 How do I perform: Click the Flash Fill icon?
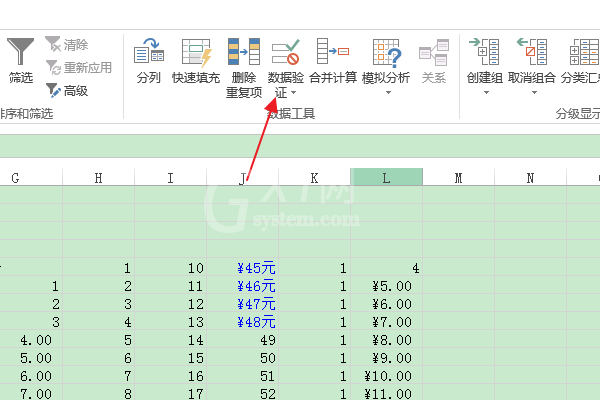196,52
